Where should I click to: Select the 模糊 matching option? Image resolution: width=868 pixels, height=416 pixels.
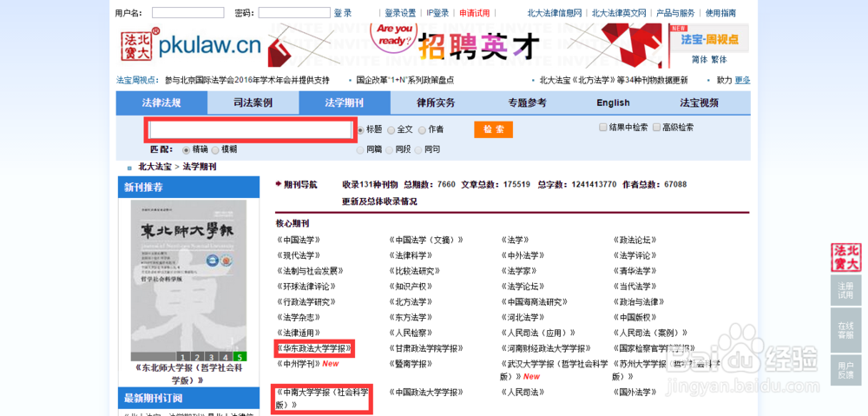[214, 149]
